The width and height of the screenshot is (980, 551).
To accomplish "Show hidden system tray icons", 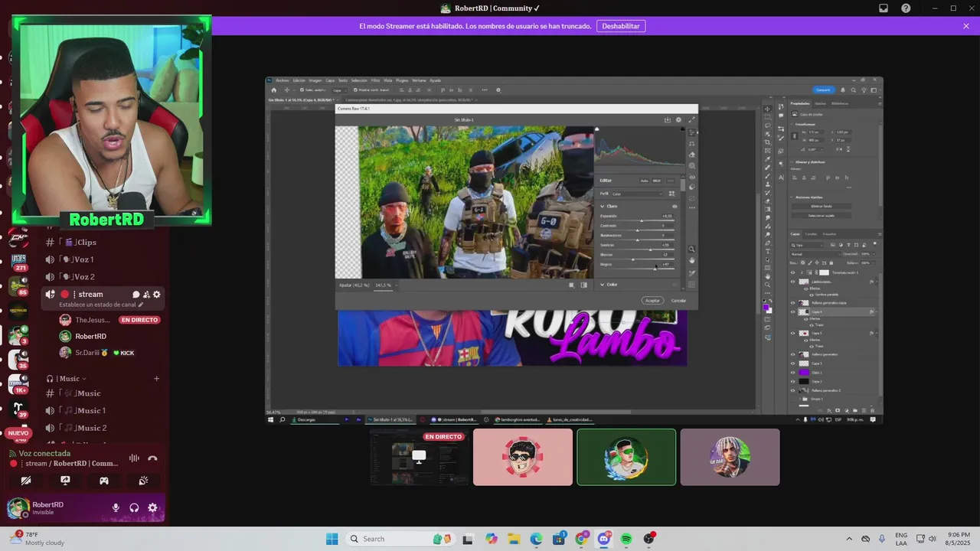I will coord(848,539).
